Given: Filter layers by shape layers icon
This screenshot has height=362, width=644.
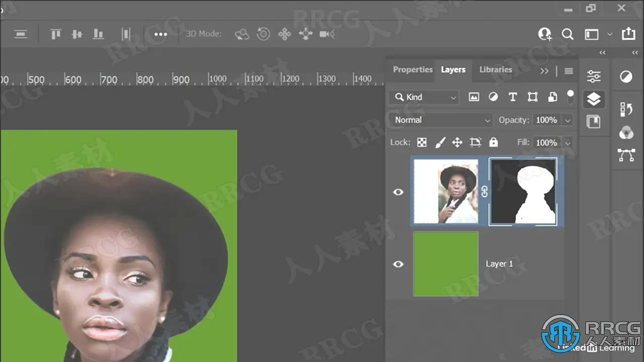Looking at the screenshot, I should [532, 97].
